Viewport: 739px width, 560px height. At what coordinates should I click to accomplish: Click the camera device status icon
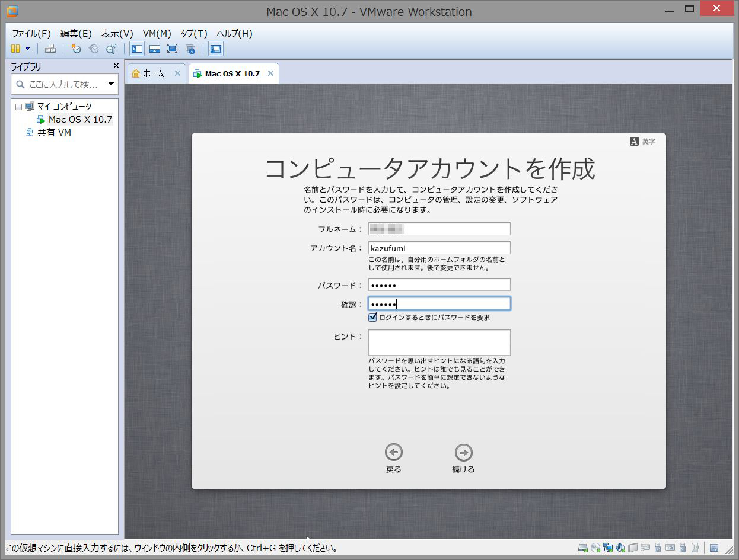[x=670, y=548]
